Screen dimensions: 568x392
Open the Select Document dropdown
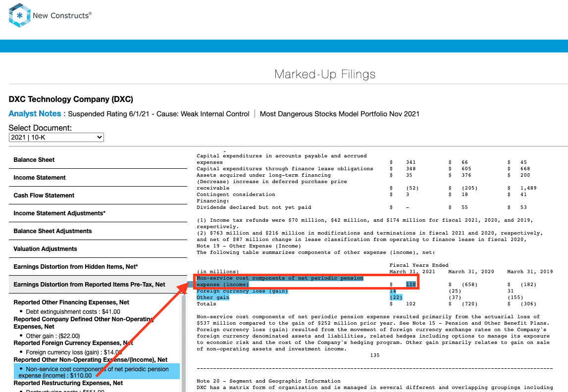(x=56, y=137)
